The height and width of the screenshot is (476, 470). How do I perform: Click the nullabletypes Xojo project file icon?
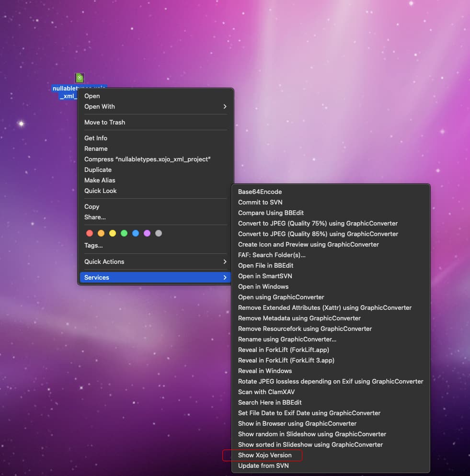(x=80, y=78)
